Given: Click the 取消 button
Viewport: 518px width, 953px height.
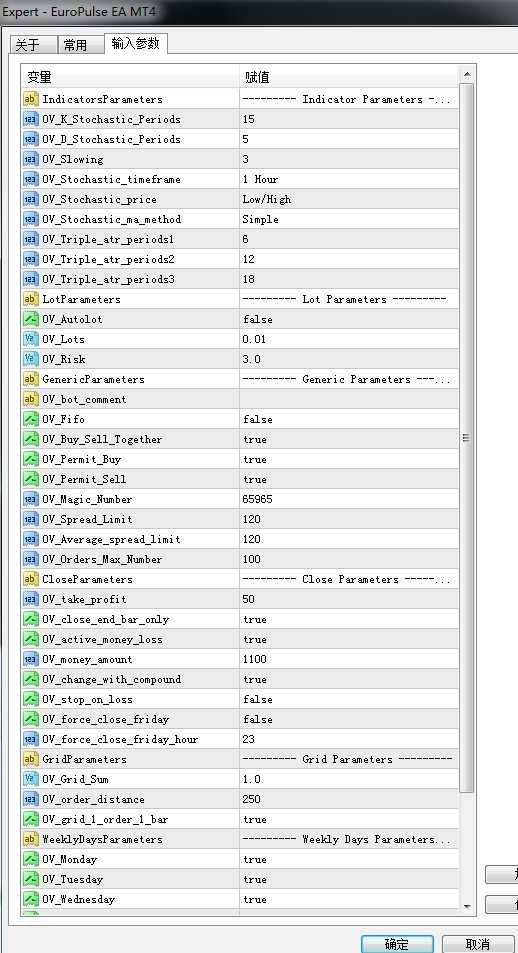Looking at the screenshot, I should tap(478, 944).
